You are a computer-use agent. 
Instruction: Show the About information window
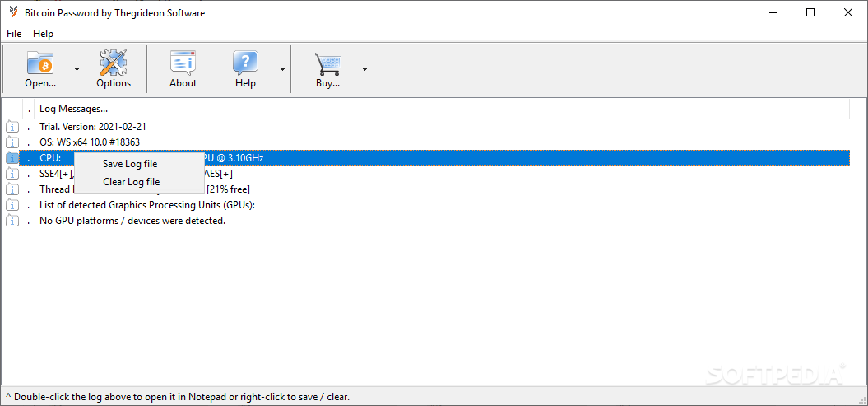pos(183,69)
